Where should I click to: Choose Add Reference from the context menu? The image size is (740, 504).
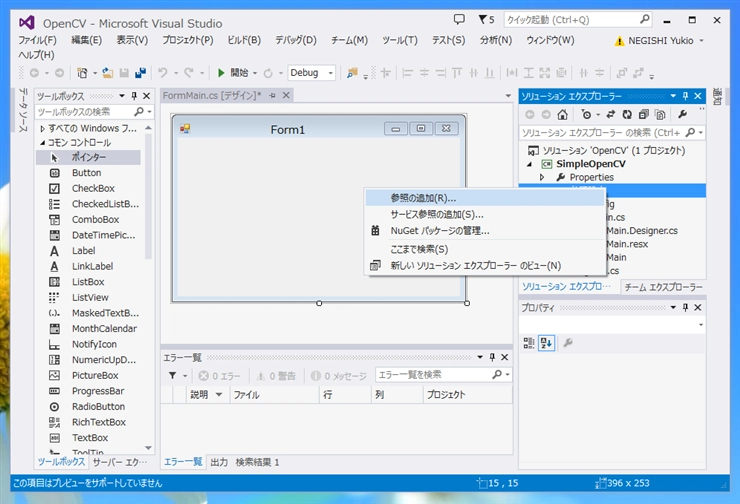point(485,198)
